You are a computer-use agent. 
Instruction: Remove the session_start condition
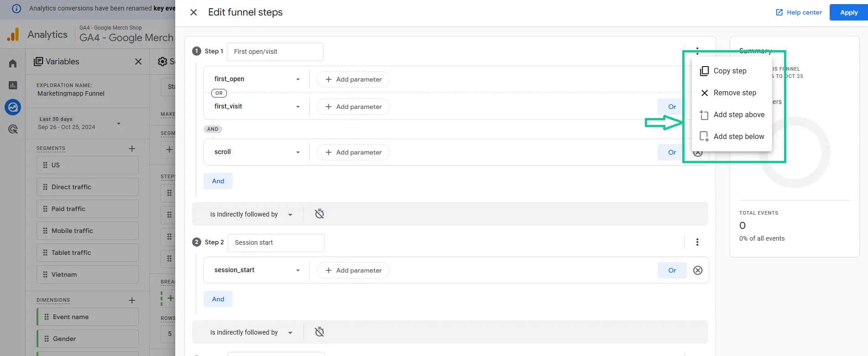pyautogui.click(x=698, y=270)
